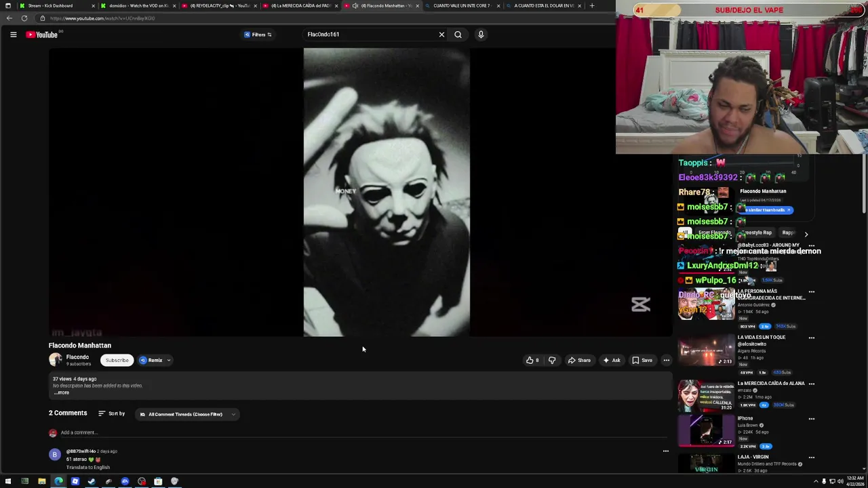Save the video to a playlist

point(642,360)
